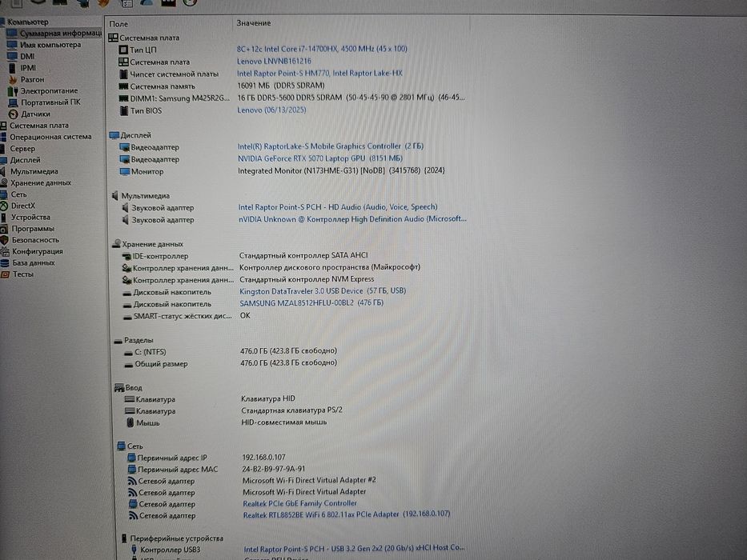Click the База данных database icon

(5, 263)
